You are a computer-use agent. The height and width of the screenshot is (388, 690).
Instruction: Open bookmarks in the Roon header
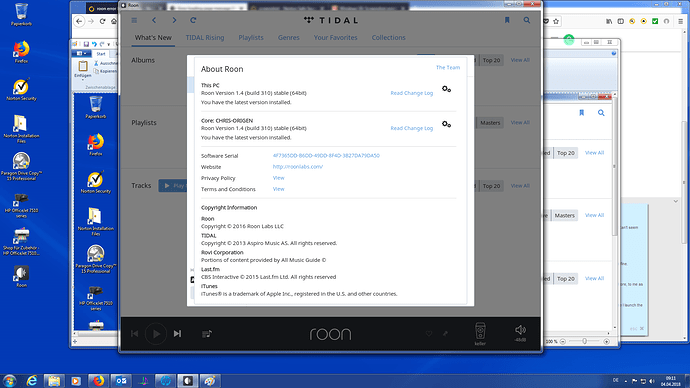507,20
